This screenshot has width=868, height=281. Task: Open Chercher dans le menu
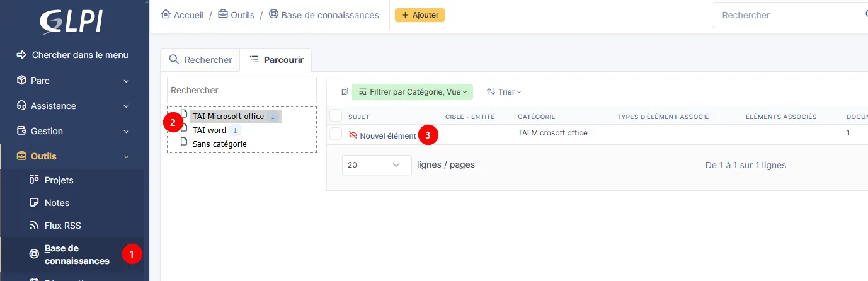tap(72, 55)
